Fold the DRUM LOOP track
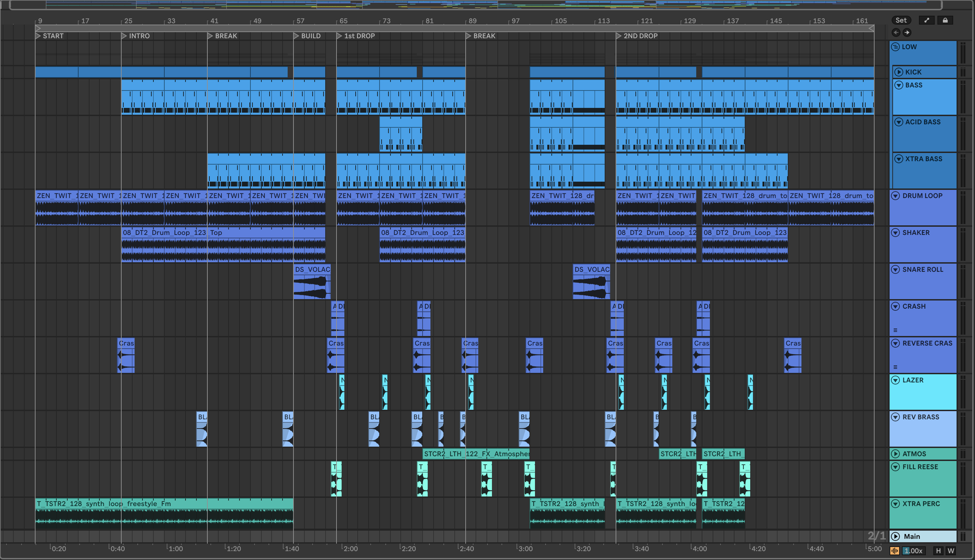The height and width of the screenshot is (560, 975). 895,195
